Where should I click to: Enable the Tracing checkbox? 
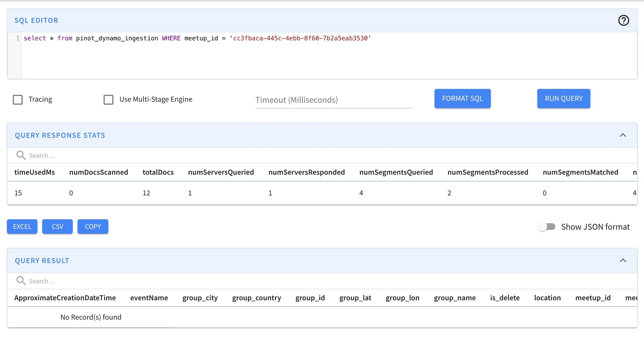click(x=18, y=99)
